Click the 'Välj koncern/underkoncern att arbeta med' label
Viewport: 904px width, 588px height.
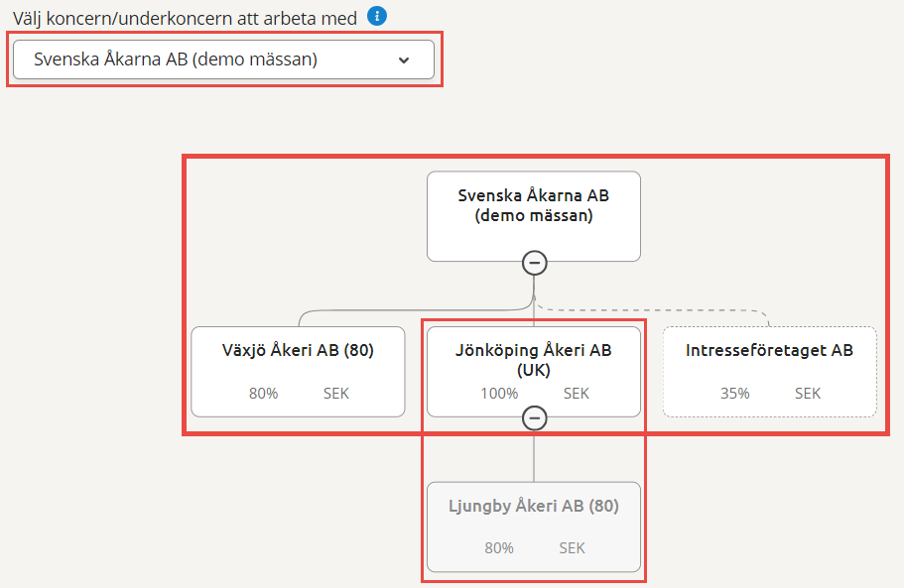(x=185, y=19)
